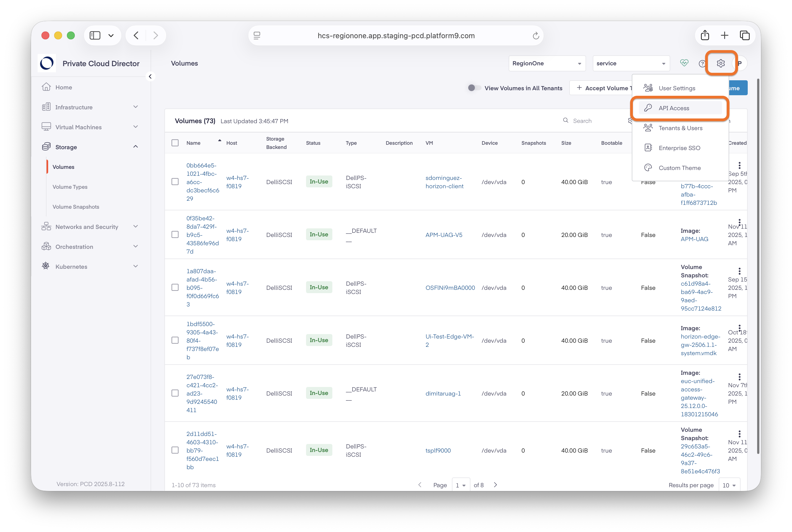792x532 pixels.
Task: Expand the Kubernetes section chevron
Action: (136, 266)
